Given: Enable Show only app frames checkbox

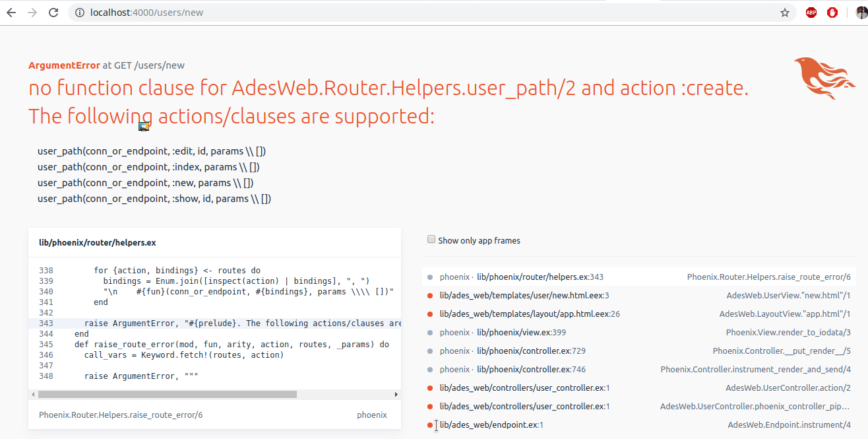Looking at the screenshot, I should click(x=431, y=240).
